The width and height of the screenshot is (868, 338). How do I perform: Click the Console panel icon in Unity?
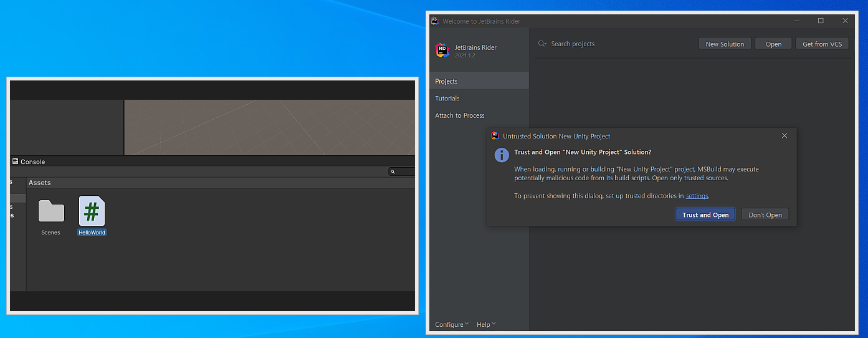coord(15,162)
